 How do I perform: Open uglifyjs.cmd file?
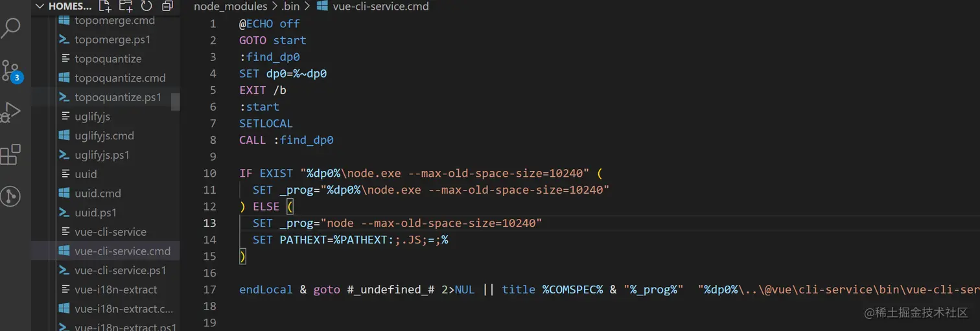pos(106,136)
